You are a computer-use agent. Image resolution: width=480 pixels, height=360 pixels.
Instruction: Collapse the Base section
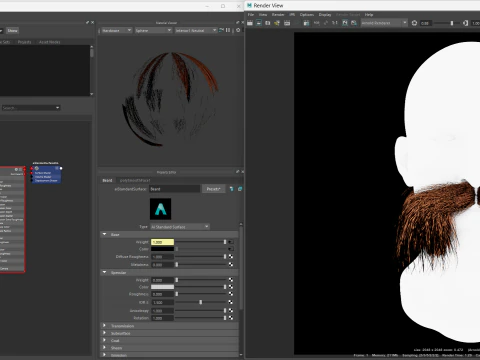(105, 234)
